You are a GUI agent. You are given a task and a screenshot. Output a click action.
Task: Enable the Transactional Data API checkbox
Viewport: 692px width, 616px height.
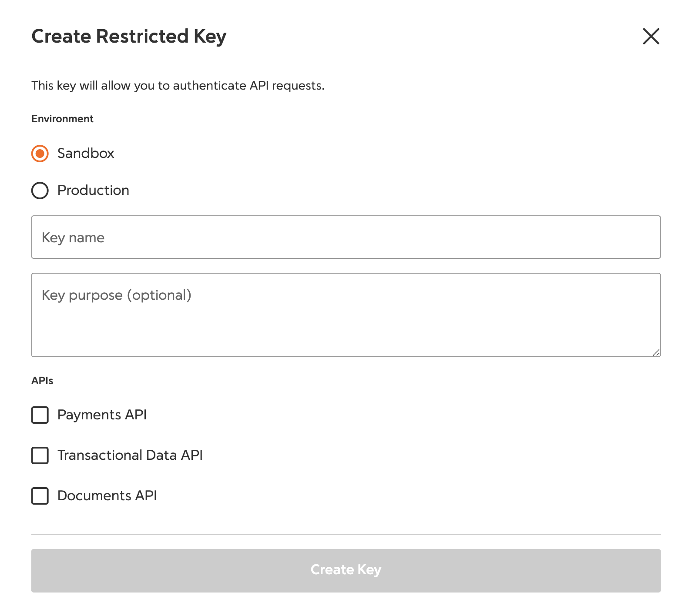40,455
